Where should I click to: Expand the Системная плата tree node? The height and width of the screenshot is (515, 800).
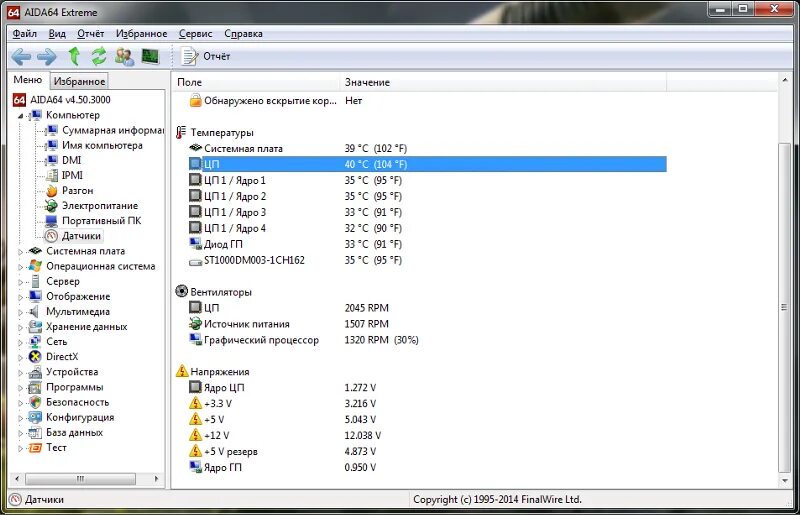point(20,252)
